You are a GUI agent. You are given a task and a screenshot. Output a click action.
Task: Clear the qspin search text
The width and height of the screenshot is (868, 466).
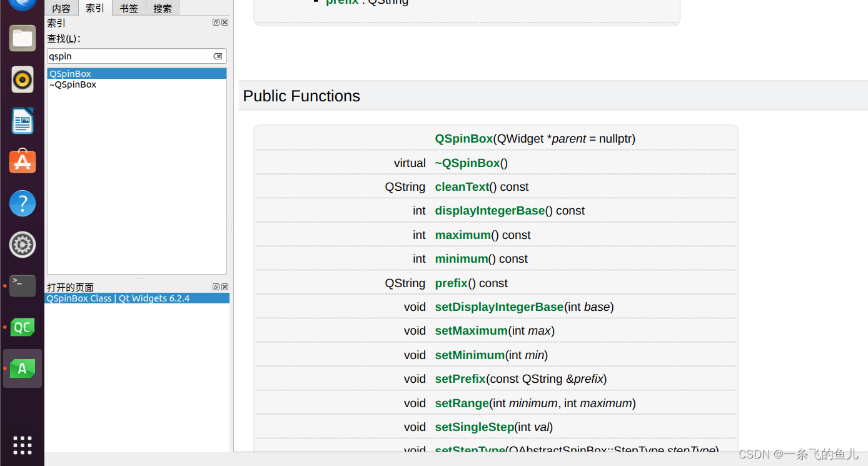coord(218,56)
